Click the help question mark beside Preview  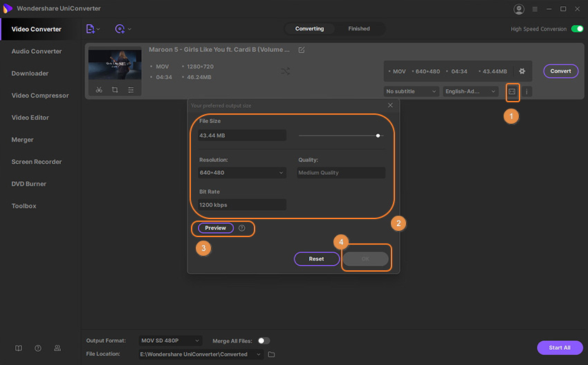[x=242, y=228]
